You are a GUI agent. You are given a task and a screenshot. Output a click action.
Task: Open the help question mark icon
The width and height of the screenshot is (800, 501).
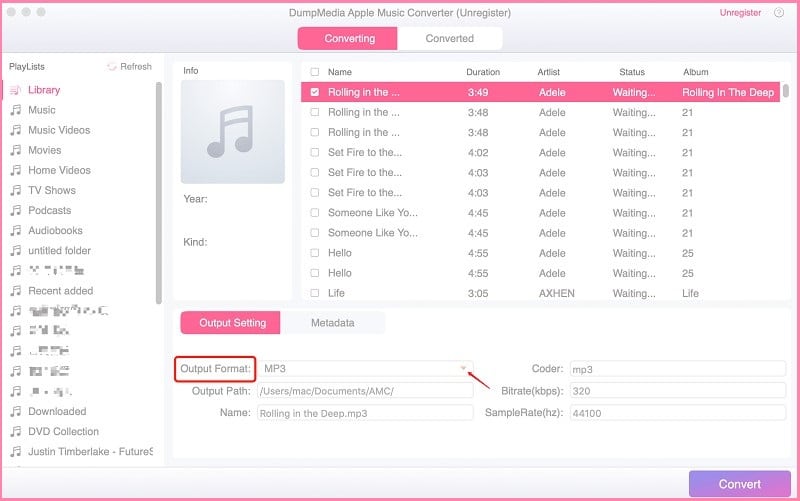pyautogui.click(x=779, y=13)
